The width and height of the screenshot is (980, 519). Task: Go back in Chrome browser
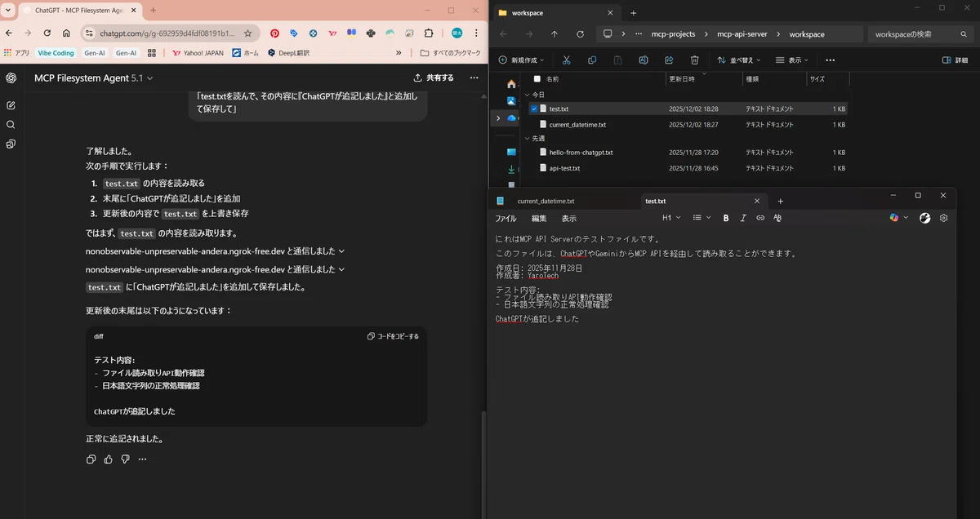click(9, 33)
